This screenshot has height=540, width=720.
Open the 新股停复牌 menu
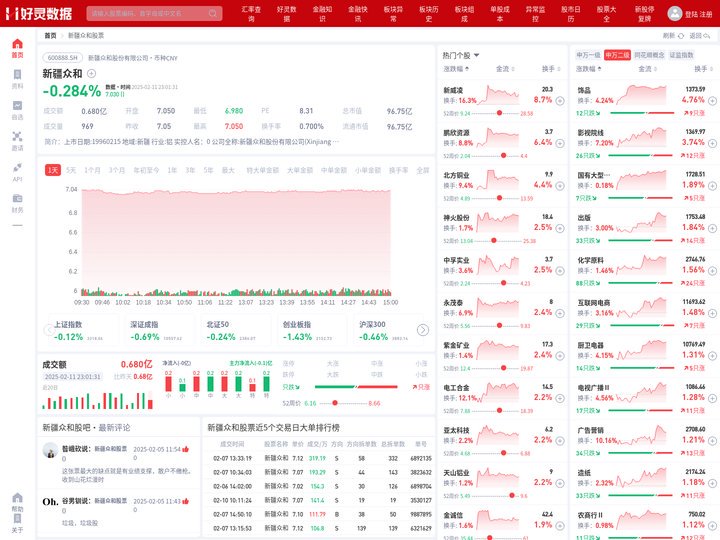(x=645, y=14)
